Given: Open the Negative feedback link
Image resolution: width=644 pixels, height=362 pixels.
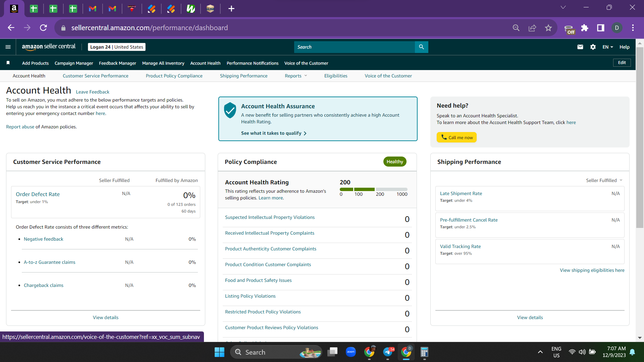Looking at the screenshot, I should tap(43, 239).
